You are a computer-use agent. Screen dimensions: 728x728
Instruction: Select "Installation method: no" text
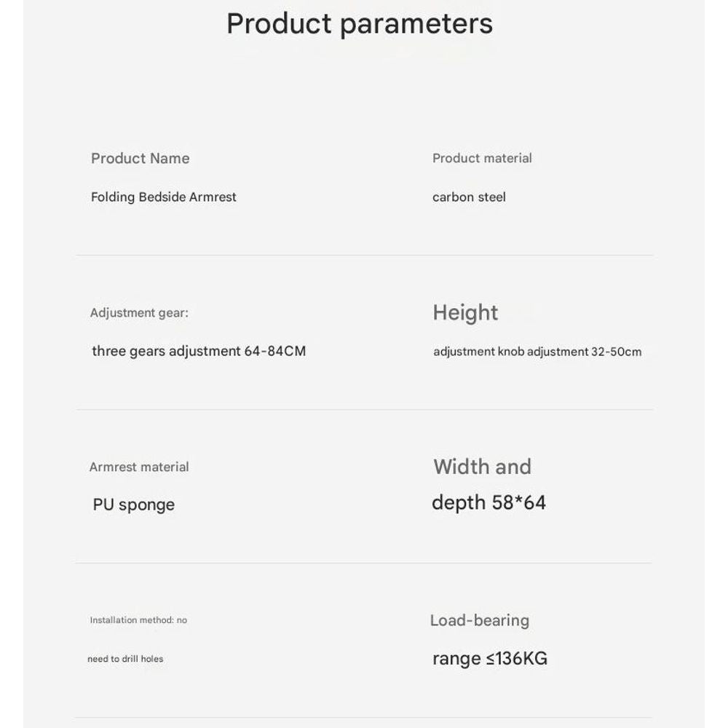(x=138, y=620)
